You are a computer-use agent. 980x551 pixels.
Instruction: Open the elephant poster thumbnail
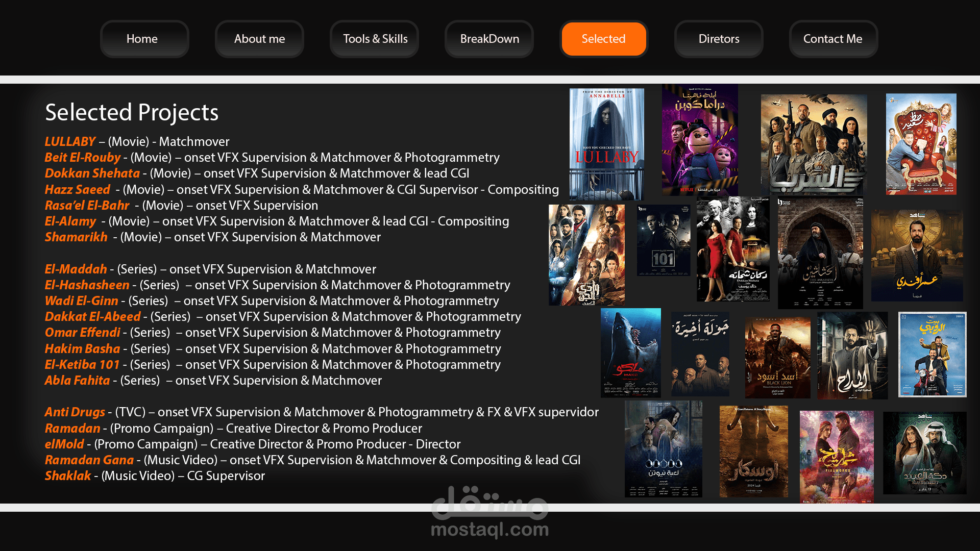click(x=753, y=451)
